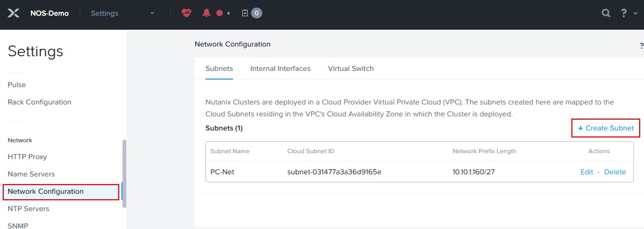The height and width of the screenshot is (229, 644).
Task: Open alerts via the bell icon
Action: [x=207, y=13]
